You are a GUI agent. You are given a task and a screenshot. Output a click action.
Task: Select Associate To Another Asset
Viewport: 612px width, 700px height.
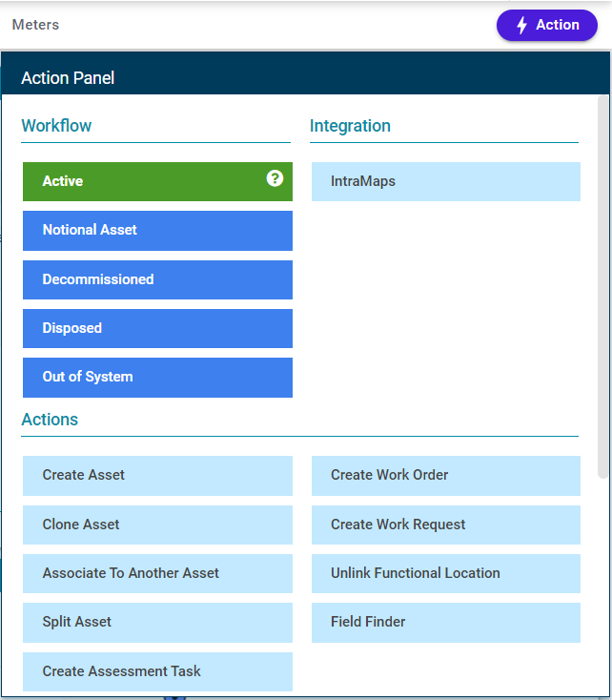point(157,573)
